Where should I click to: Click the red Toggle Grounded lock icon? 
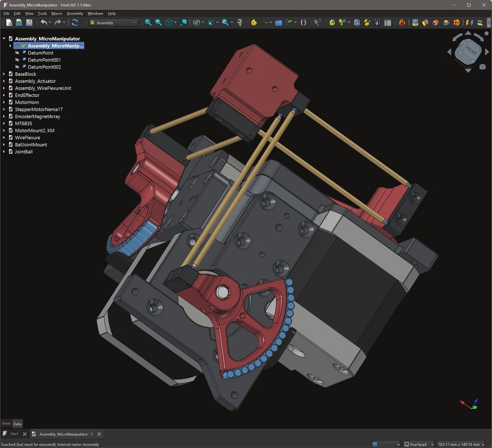(402, 22)
